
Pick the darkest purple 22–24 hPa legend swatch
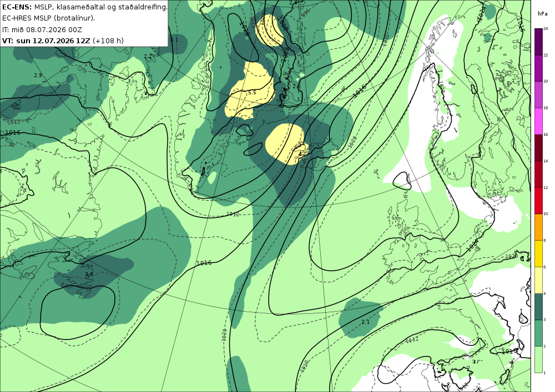tap(538, 42)
